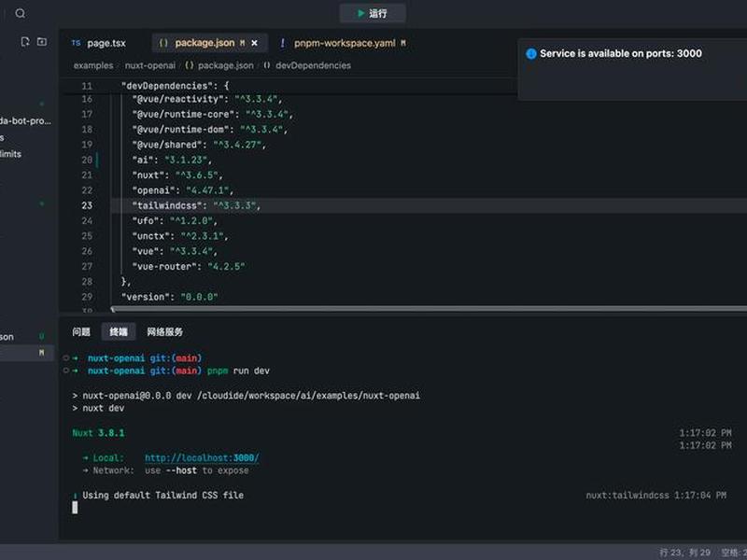
Task: Select the sidebar file marked M
Action: tap(26, 353)
